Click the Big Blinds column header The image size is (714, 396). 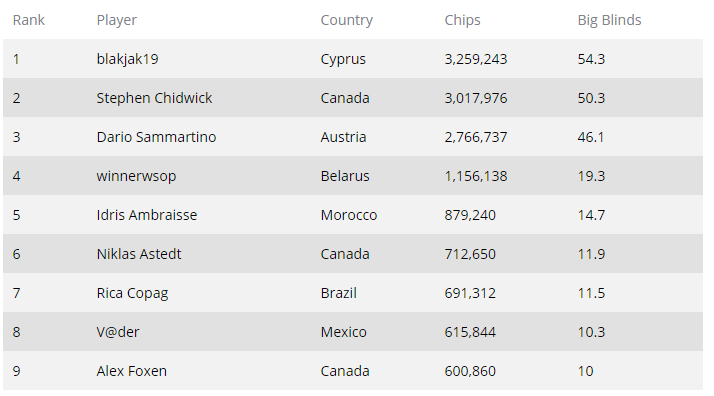tap(609, 20)
